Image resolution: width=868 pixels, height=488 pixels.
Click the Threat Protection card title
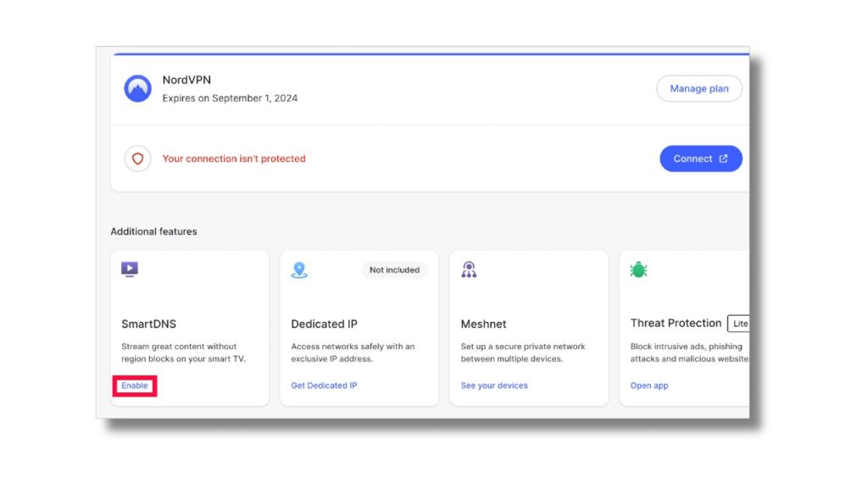(676, 323)
